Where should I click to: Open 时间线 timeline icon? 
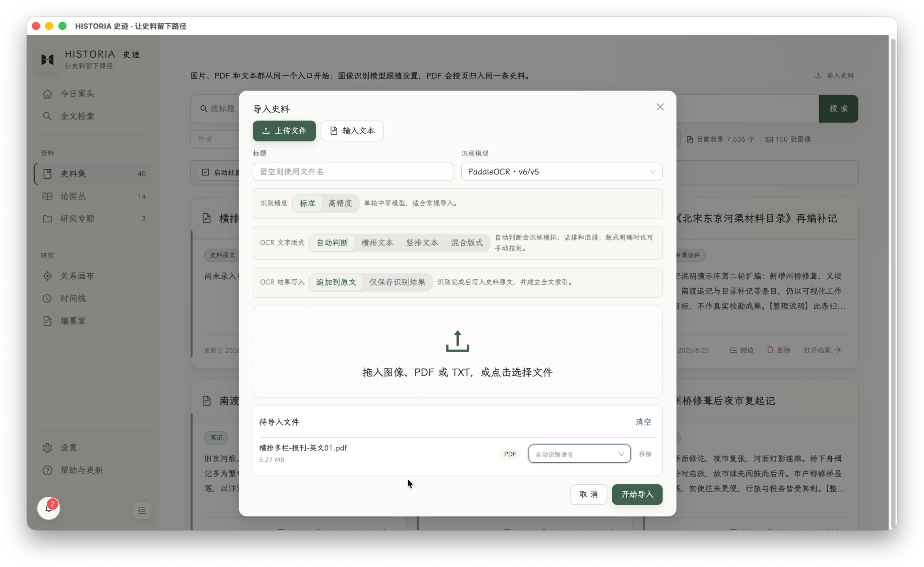47,298
